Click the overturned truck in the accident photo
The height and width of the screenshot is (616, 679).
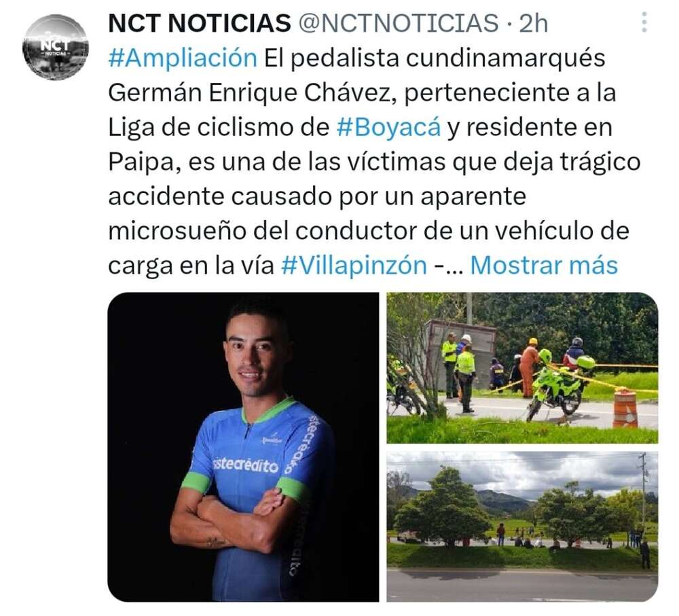point(459,351)
